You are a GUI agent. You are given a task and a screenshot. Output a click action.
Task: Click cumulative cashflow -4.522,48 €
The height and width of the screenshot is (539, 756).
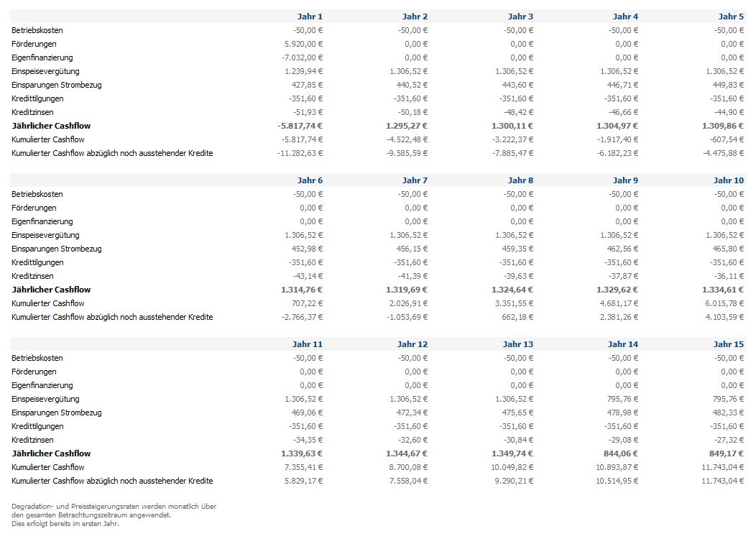(x=407, y=139)
